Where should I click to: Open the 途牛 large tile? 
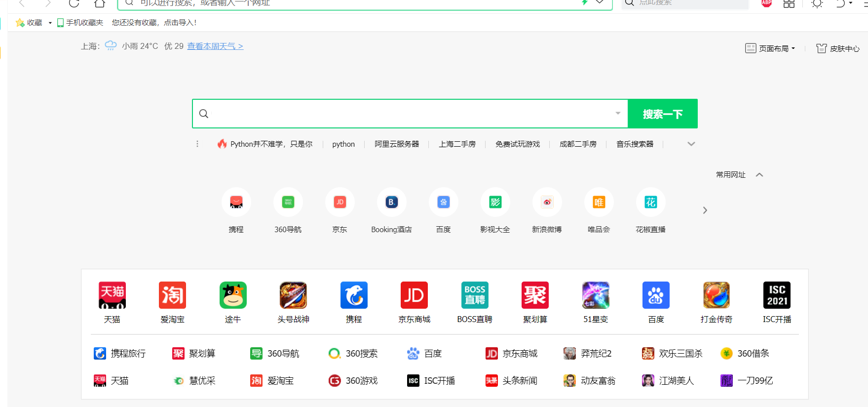coord(233,295)
